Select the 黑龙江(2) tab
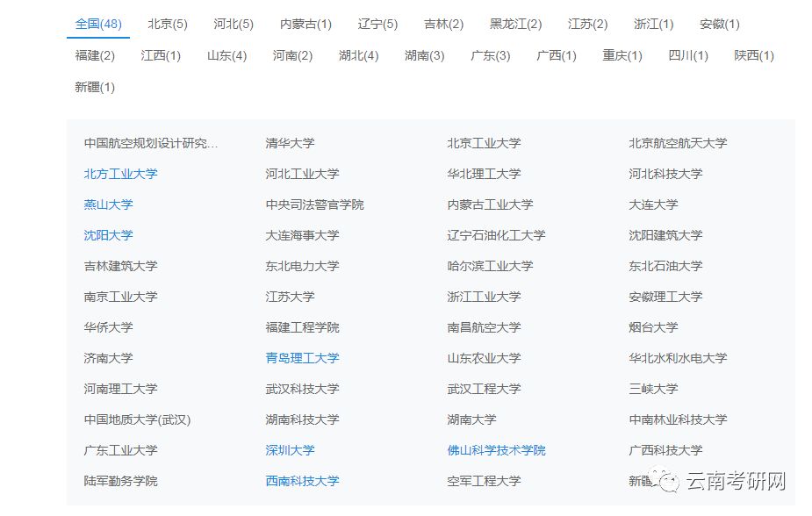This screenshot has height=516, width=812. pyautogui.click(x=516, y=24)
